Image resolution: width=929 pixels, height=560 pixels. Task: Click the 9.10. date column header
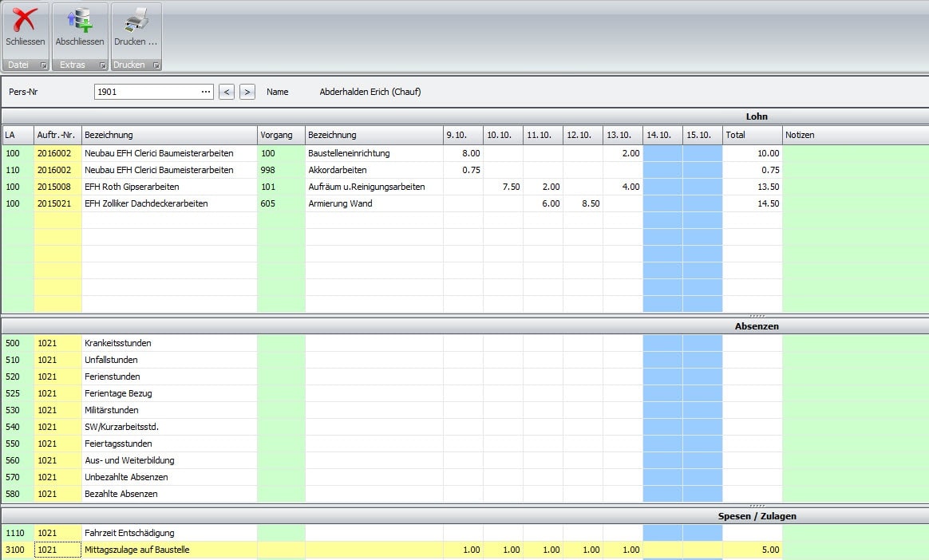[463, 135]
